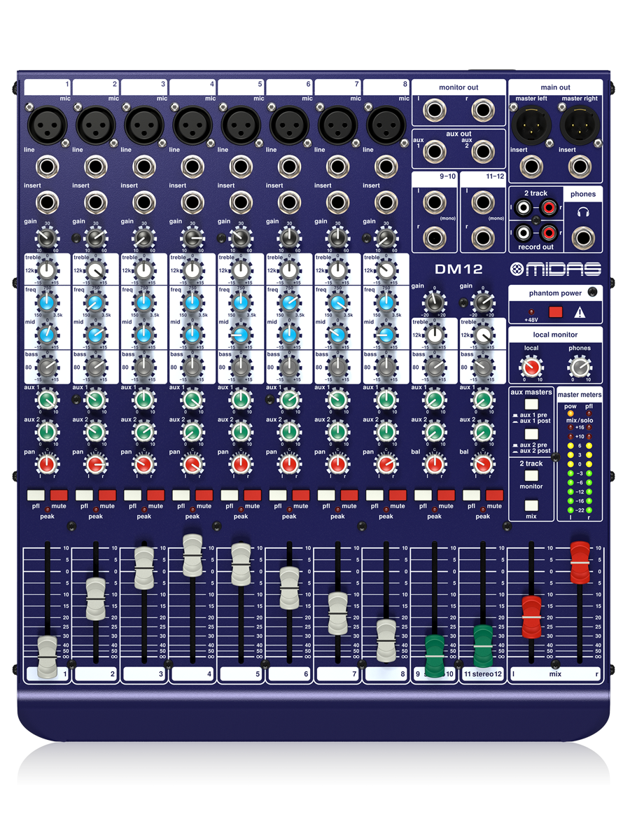This screenshot has height=840, width=630.
Task: Click the channel 5 mid knob
Action: coord(241,335)
